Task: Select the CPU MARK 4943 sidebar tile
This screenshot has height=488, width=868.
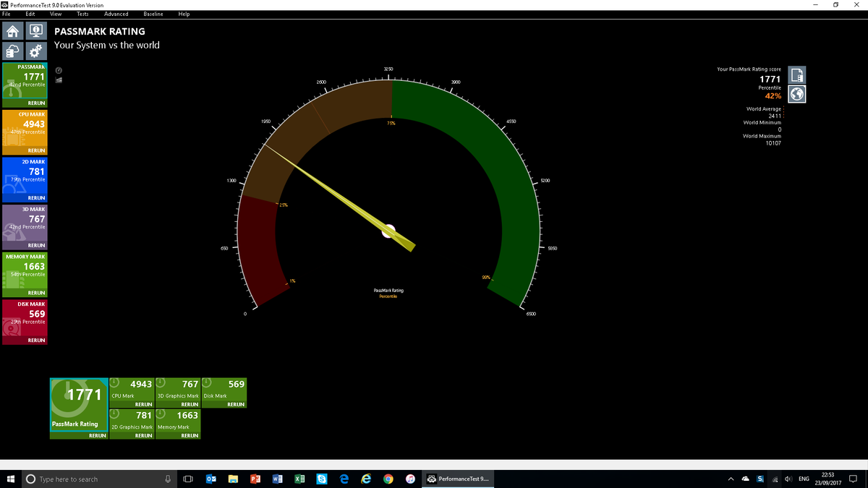Action: (x=25, y=128)
